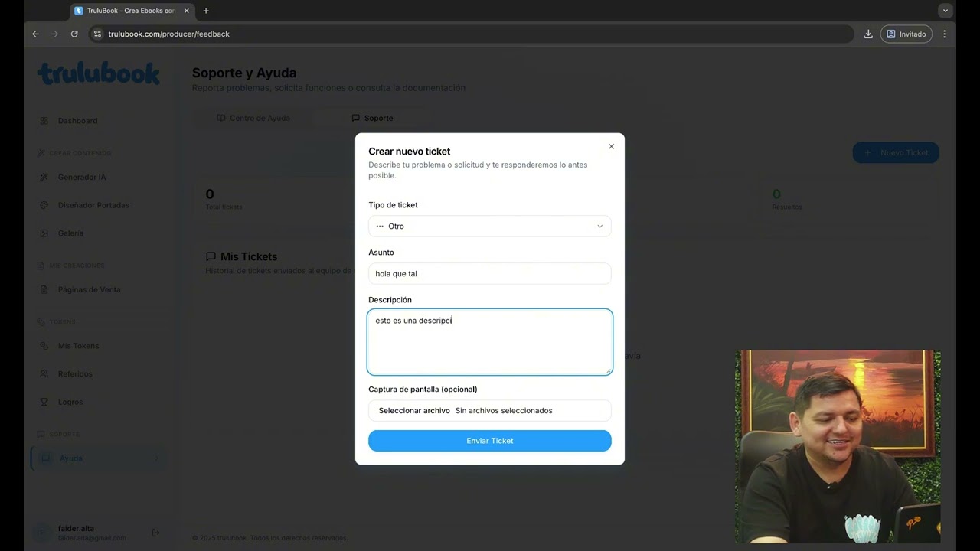This screenshot has width=980, height=551.
Task: Click the browser back arrow
Action: (x=35, y=34)
